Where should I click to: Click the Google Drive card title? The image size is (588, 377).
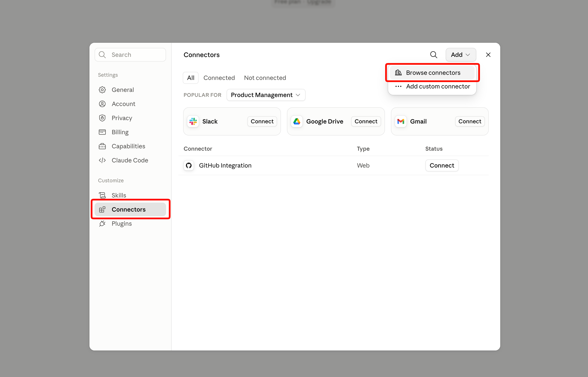click(325, 121)
